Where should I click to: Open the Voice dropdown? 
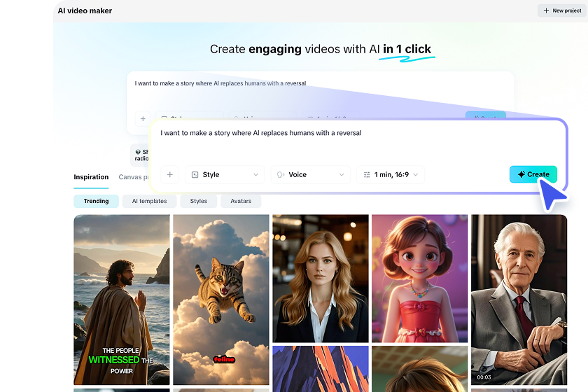[x=311, y=174]
